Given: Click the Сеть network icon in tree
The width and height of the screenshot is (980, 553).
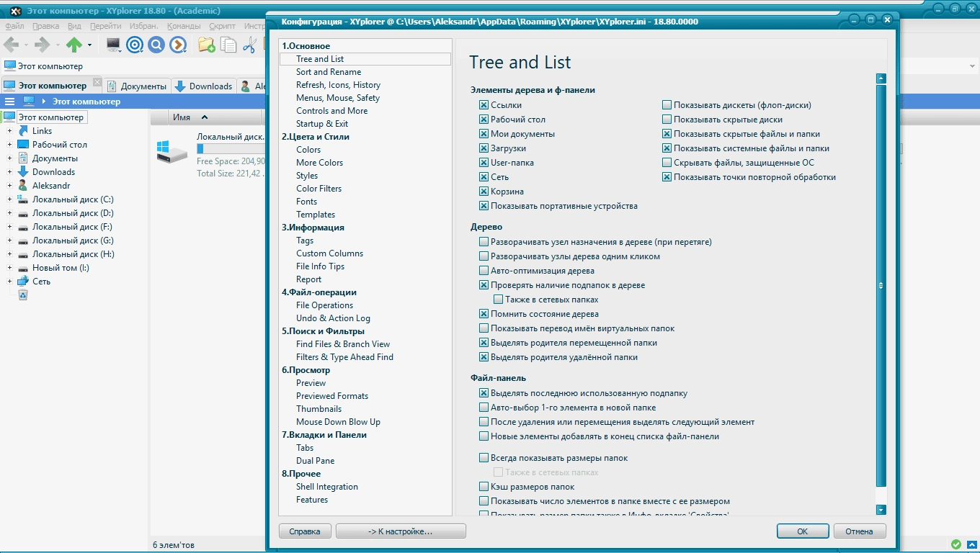Looking at the screenshot, I should (23, 281).
